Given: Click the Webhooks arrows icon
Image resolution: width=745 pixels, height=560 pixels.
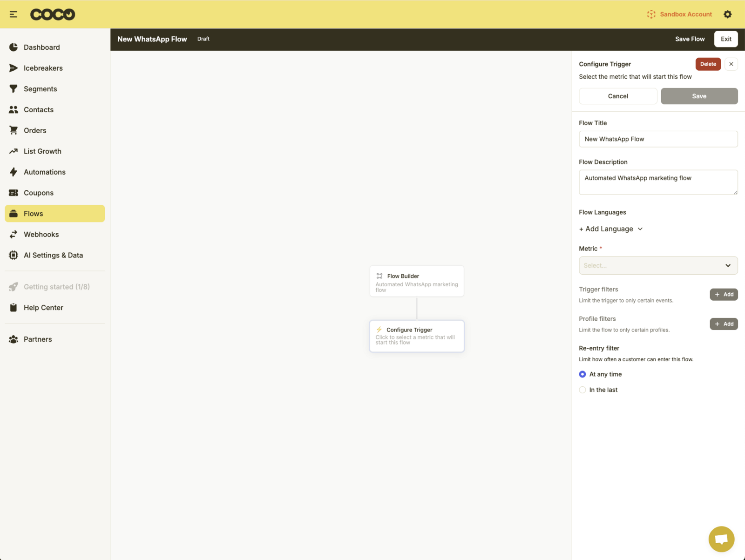Looking at the screenshot, I should click(x=14, y=235).
